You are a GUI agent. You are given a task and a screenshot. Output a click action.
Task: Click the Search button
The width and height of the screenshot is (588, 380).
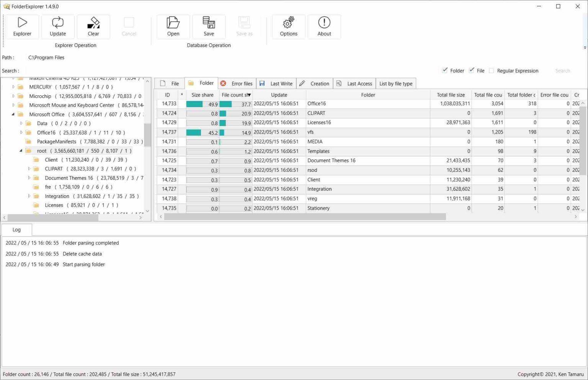click(x=562, y=70)
